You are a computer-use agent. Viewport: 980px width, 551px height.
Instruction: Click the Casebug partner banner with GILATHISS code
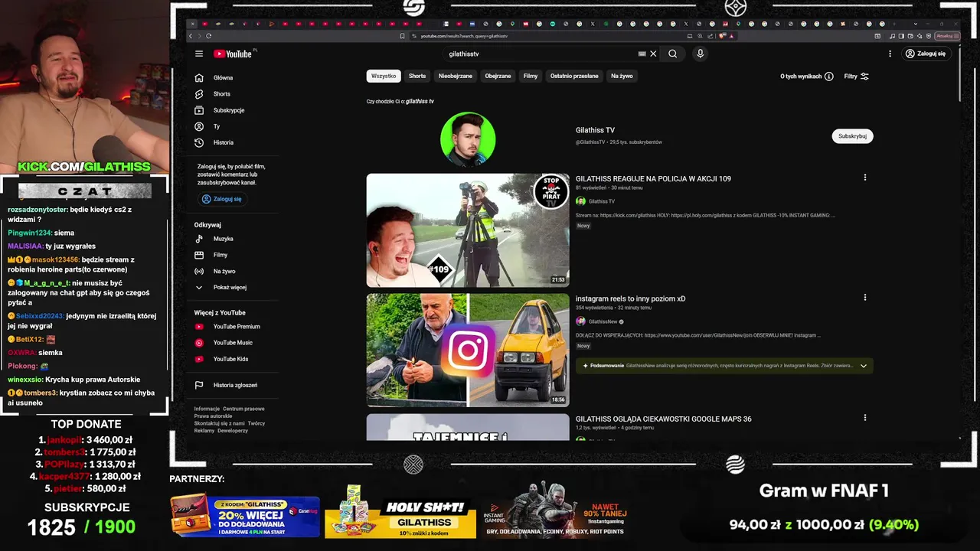245,516
